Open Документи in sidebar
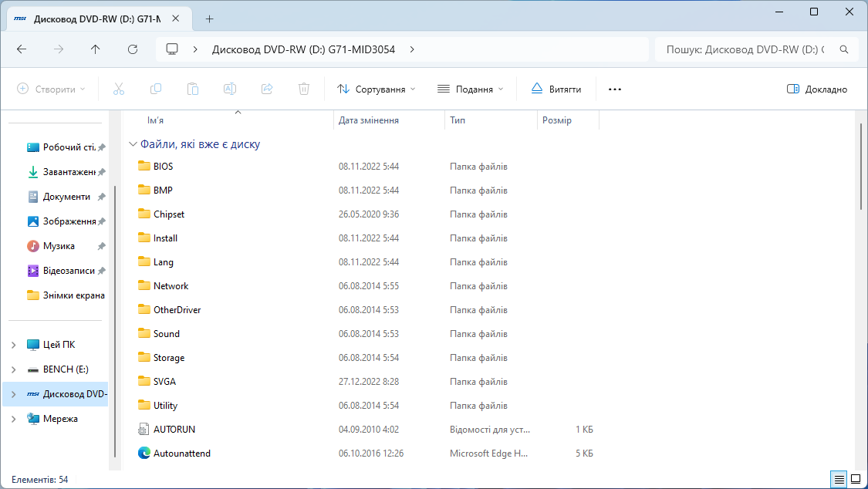This screenshot has width=868, height=489. point(66,197)
